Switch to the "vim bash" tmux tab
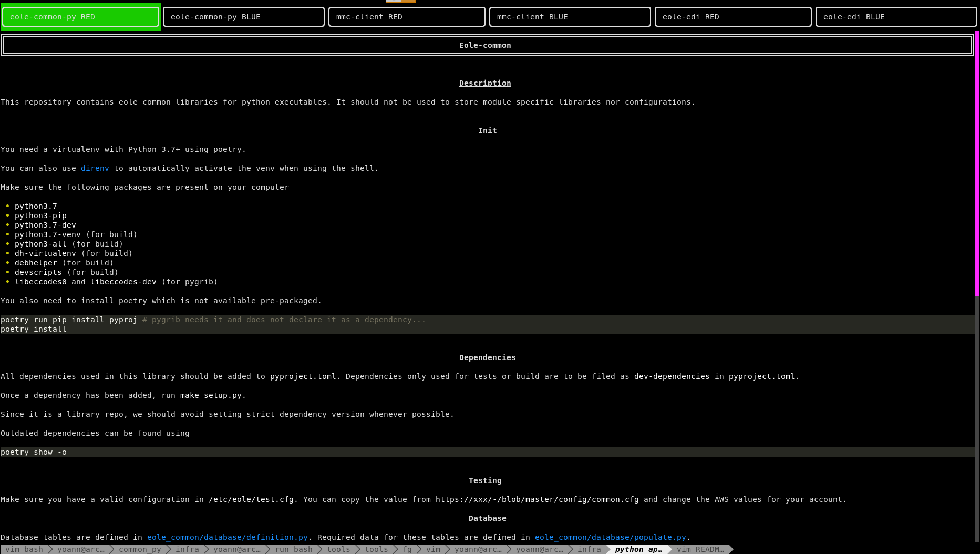Viewport: 980px width, 554px height. (24, 549)
